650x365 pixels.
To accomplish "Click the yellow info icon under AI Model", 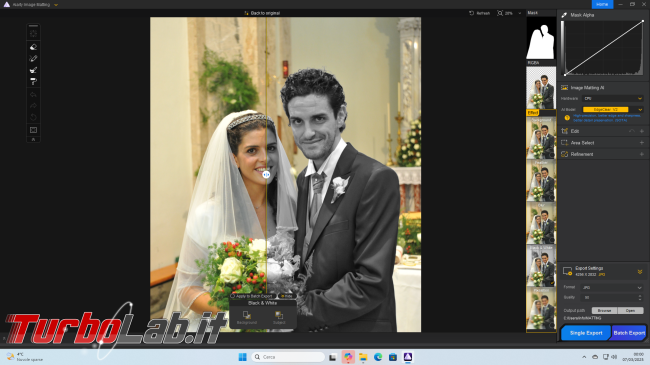I will 567,118.
